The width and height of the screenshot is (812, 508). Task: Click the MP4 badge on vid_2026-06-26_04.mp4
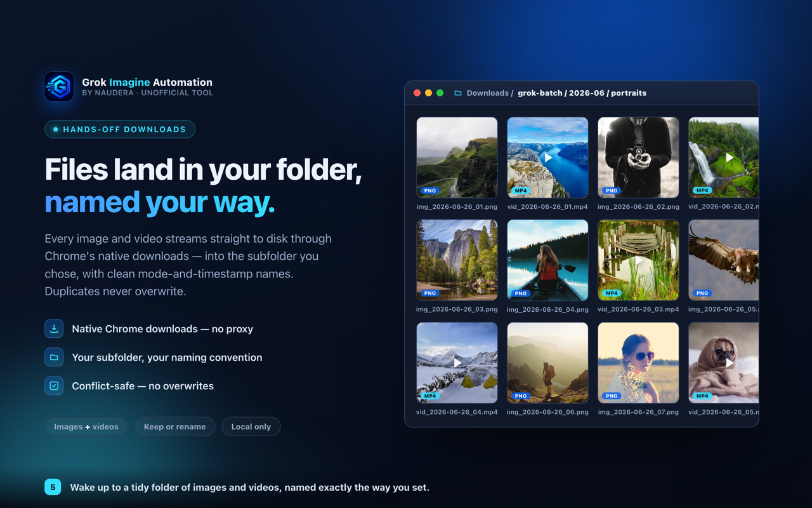coord(430,396)
